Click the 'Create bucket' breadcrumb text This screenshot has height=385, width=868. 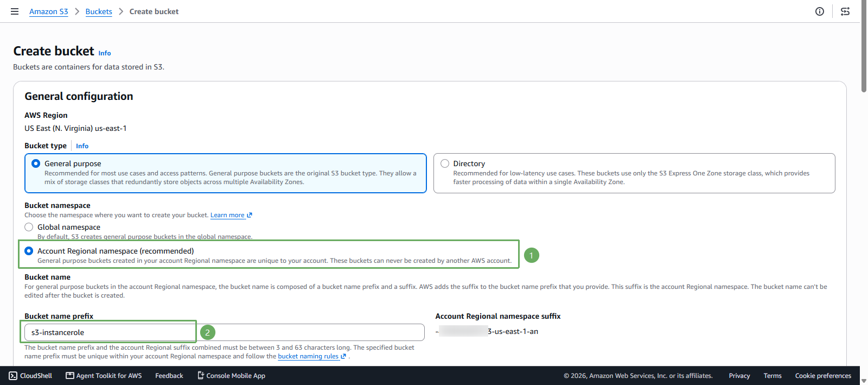point(154,11)
